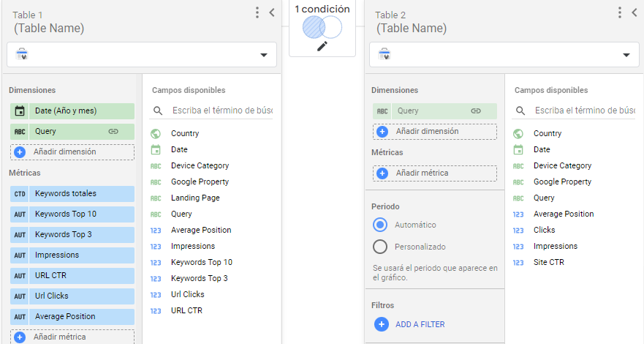Screen dimensions: 644x344
Task: Select Date field in Table 2 available fields
Action: (x=542, y=149)
